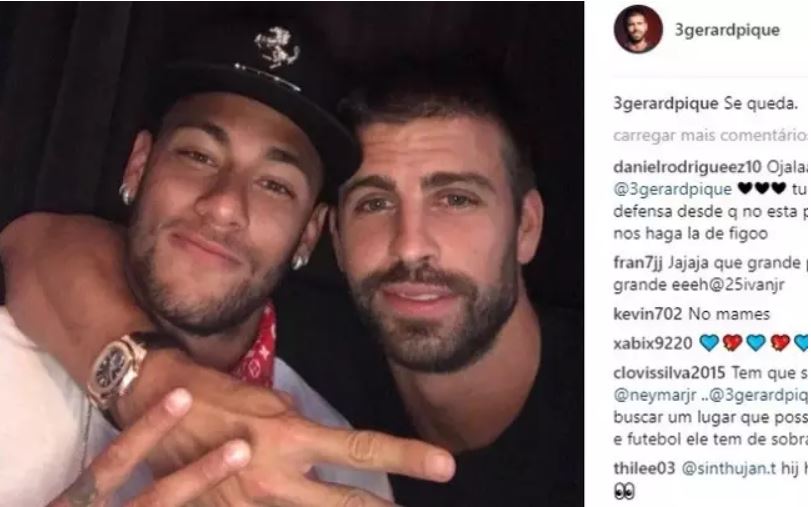The image size is (811, 507).
Task: Click the 'No mames' comment text
Action: pos(729,314)
